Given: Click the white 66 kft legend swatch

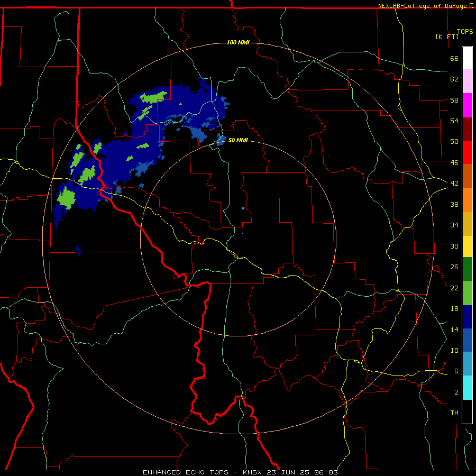Looking at the screenshot, I should click(x=467, y=58).
